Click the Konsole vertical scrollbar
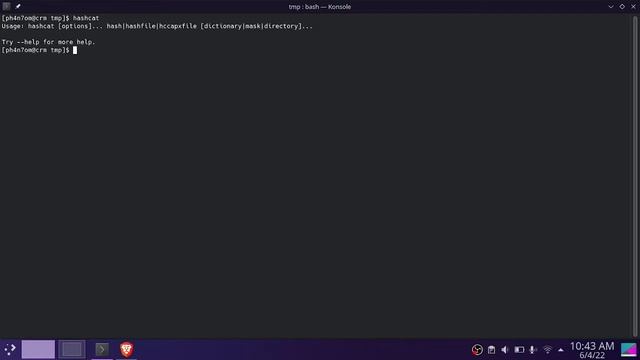 (x=635, y=176)
